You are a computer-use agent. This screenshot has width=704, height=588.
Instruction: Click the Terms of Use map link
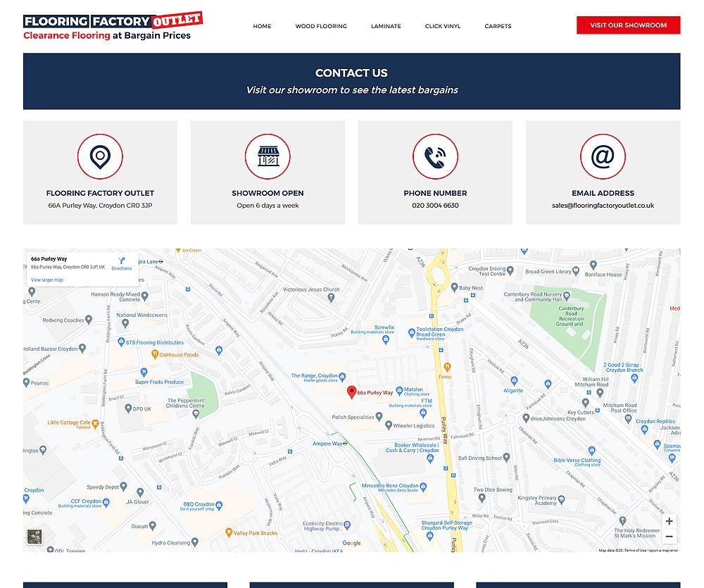point(635,550)
